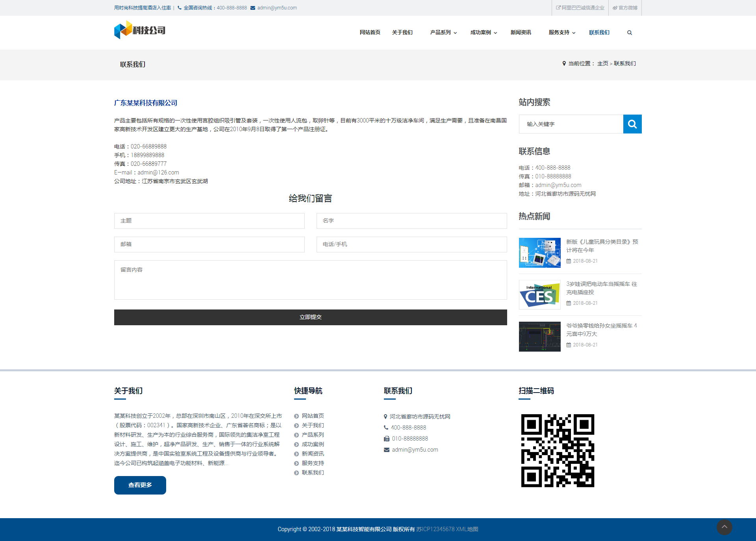Click the company logo
Image resolution: width=756 pixels, height=541 pixels.
(x=140, y=30)
